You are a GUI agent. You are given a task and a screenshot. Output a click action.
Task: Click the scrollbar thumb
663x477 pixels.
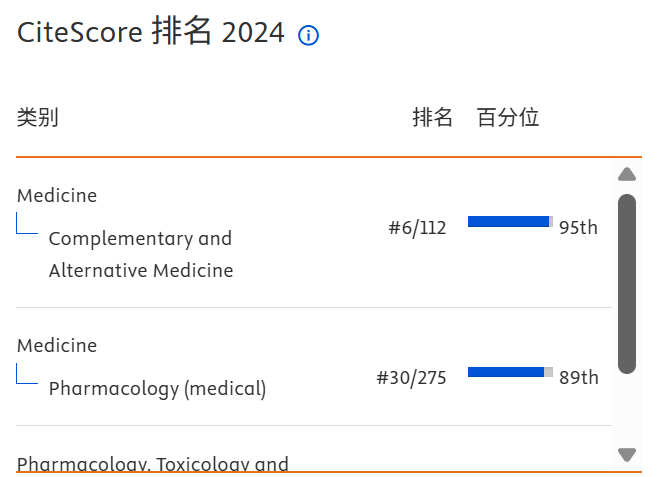coord(627,283)
